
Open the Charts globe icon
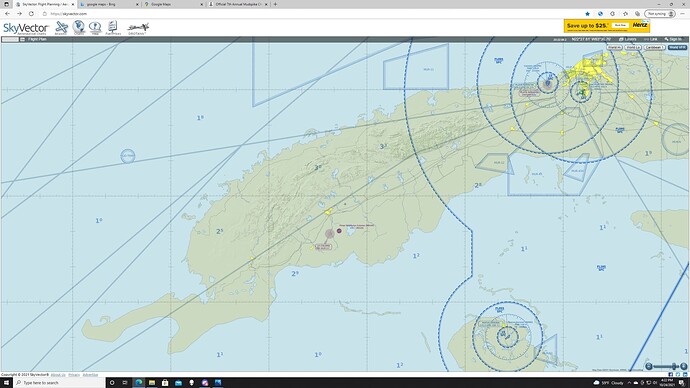79,28
